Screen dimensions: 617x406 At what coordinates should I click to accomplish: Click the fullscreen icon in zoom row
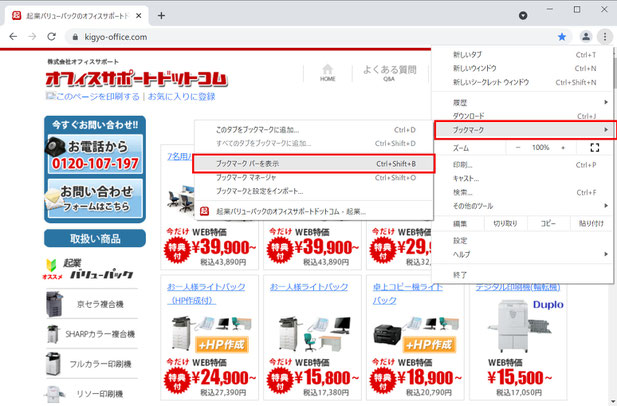click(595, 148)
